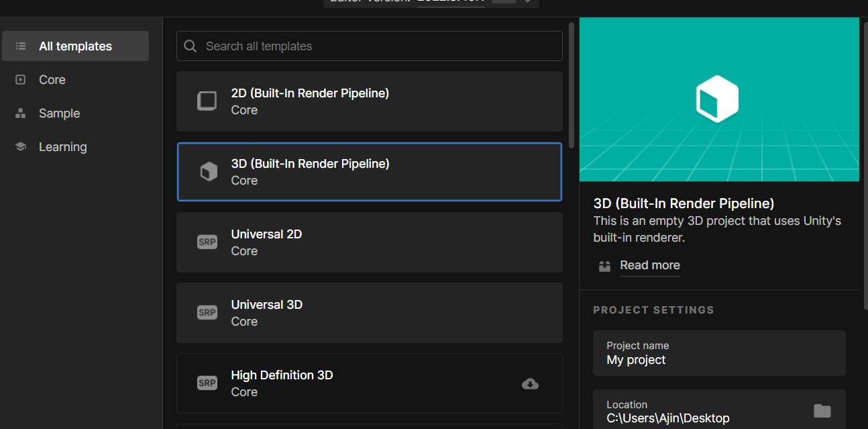Click the Universal 2D SRP icon
The width and height of the screenshot is (868, 429).
(x=207, y=242)
